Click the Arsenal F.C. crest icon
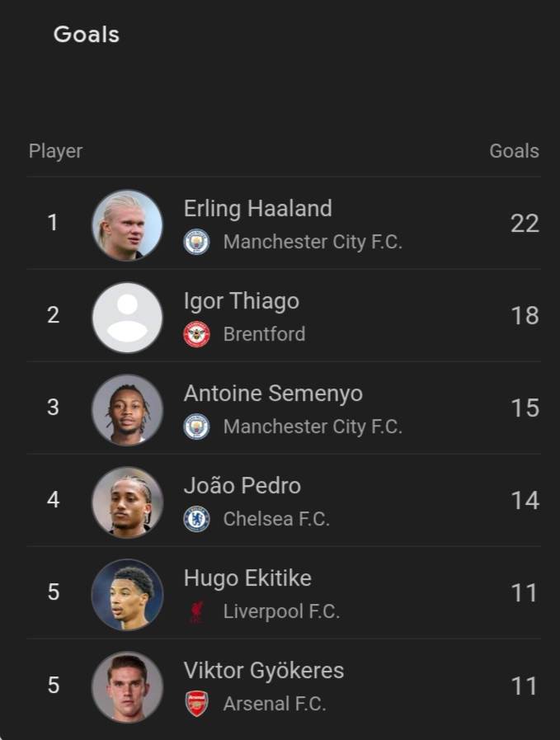This screenshot has height=740, width=560. point(196,704)
